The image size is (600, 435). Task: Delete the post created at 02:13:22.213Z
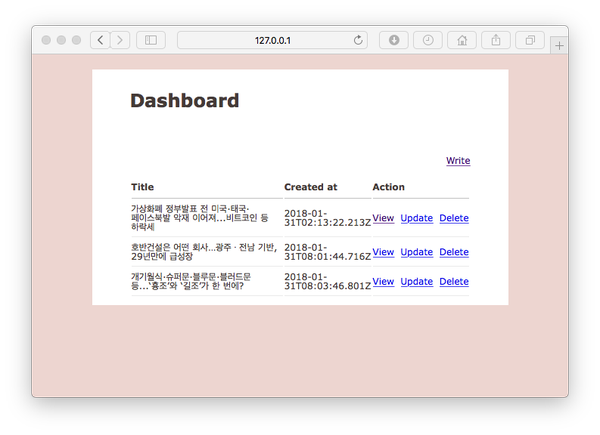pyautogui.click(x=454, y=218)
